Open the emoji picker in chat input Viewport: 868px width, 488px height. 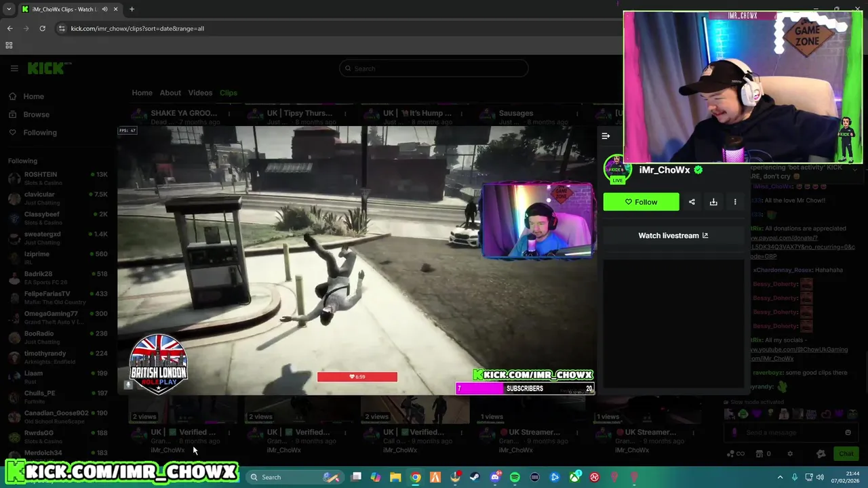pos(848,432)
